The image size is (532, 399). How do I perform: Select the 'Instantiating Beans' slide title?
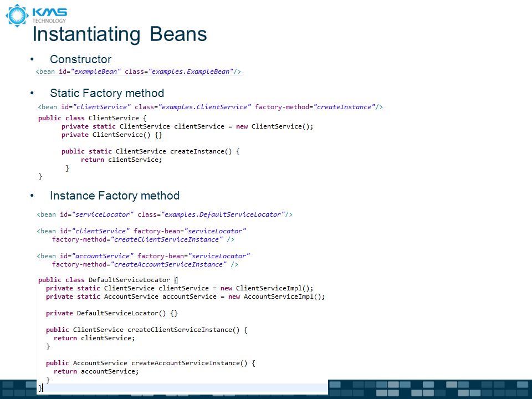[x=120, y=34]
